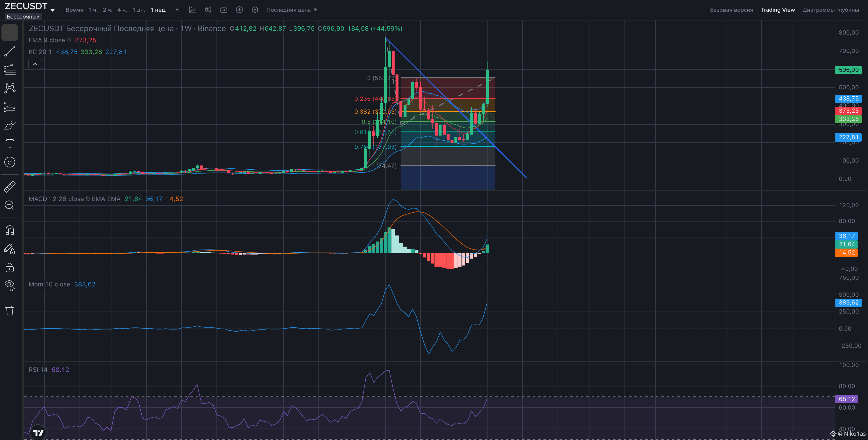This screenshot has width=868, height=440.
Task: Expand the more time intervals dropdown arrow
Action: 177,10
